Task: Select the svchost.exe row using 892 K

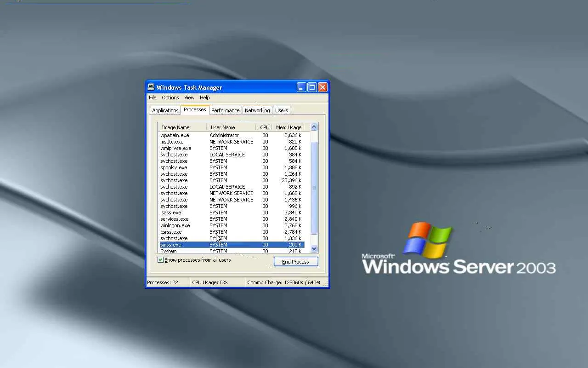Action: click(x=231, y=187)
